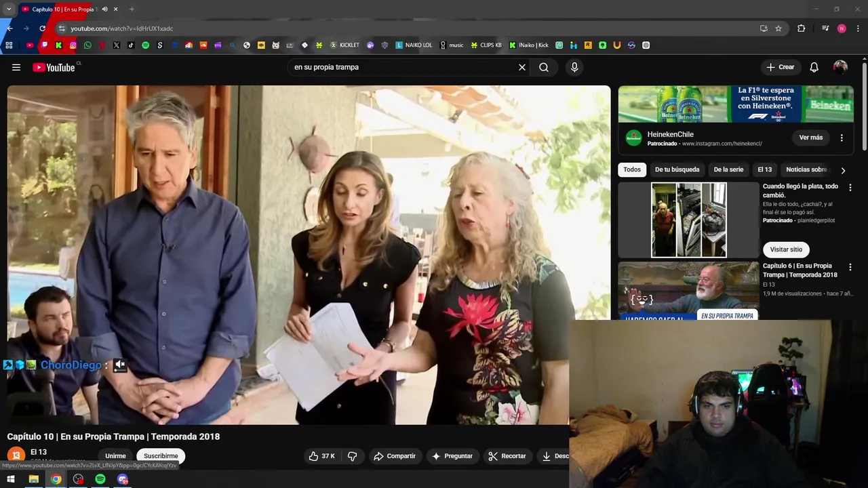Click the Compartir share button
Image resolution: width=868 pixels, height=488 pixels.
coord(395,456)
